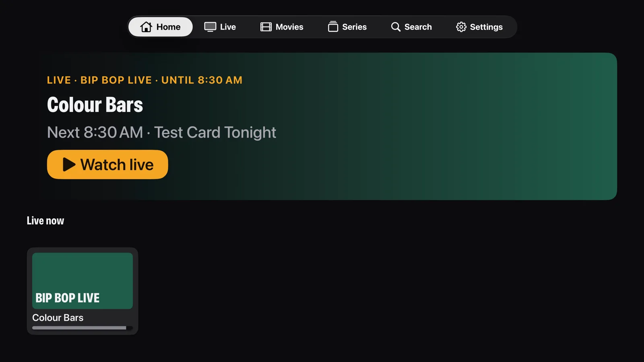Screen dimensions: 644x362
Task: Open the BIP BOP LIVE thumbnail
Action: click(83, 281)
